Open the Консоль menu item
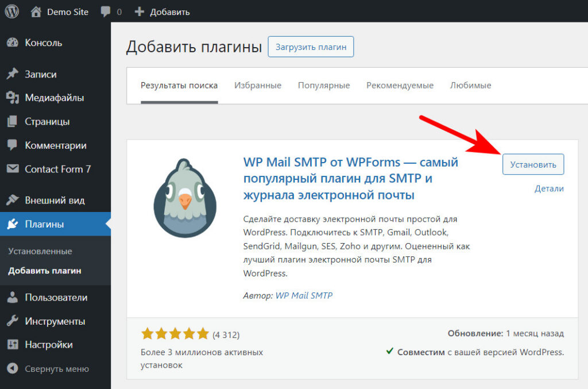This screenshot has height=389, width=588. click(x=56, y=43)
